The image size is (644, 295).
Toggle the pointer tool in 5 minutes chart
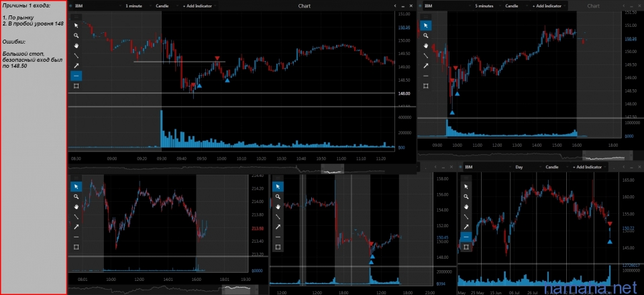[425, 25]
